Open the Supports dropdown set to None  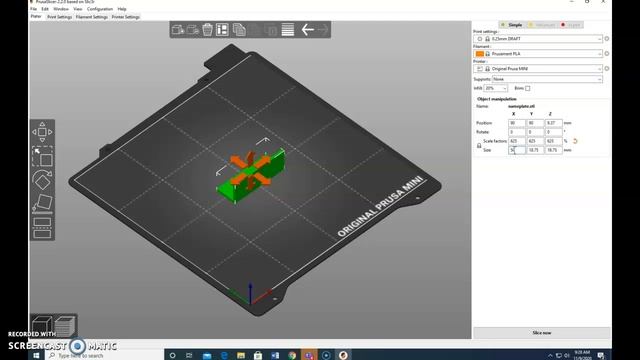click(547, 79)
